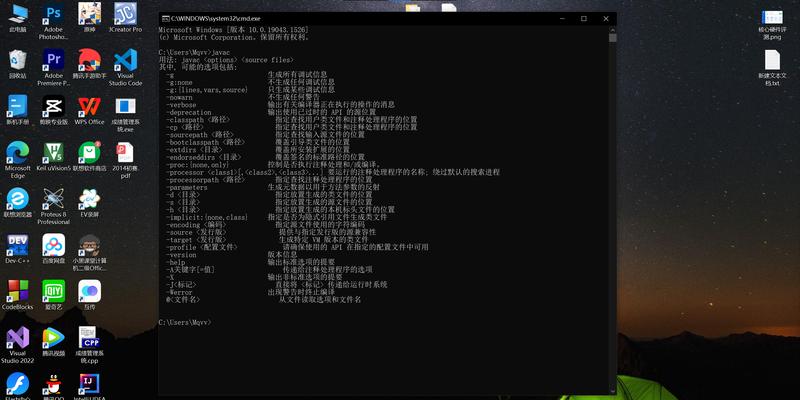Launch Microsoft Edge from the desktop
Viewport: 800px width, 400px height.
(x=17, y=160)
